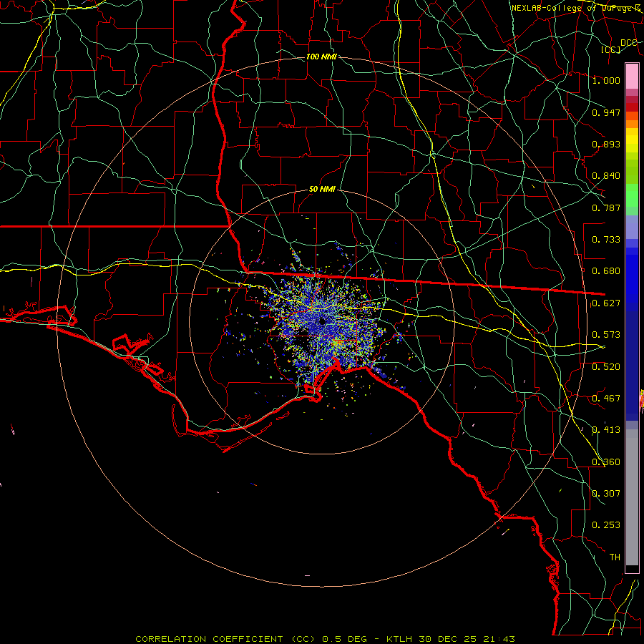The width and height of the screenshot is (644, 644).
Task: Click the 0.947 color scale value
Action: tap(606, 112)
